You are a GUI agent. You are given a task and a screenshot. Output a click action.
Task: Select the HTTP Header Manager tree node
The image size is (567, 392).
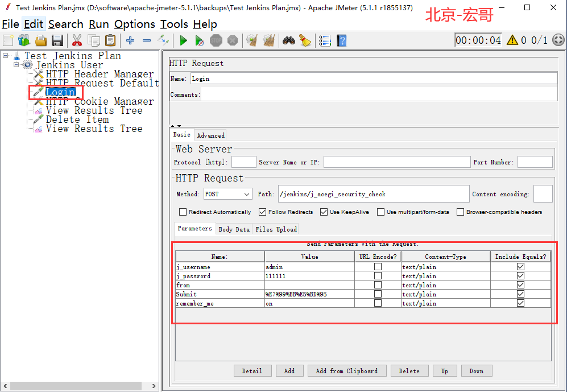tap(100, 74)
